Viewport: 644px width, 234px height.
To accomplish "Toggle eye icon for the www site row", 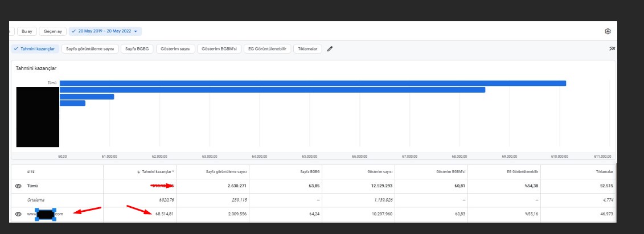I will (x=18, y=214).
